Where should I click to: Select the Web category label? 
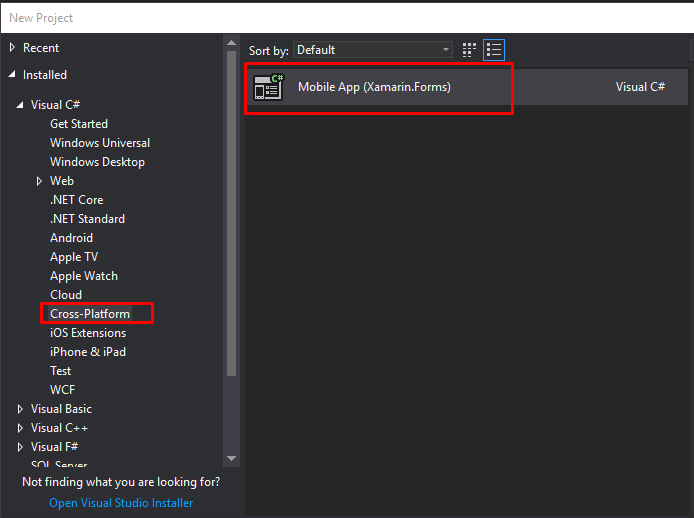click(x=62, y=181)
